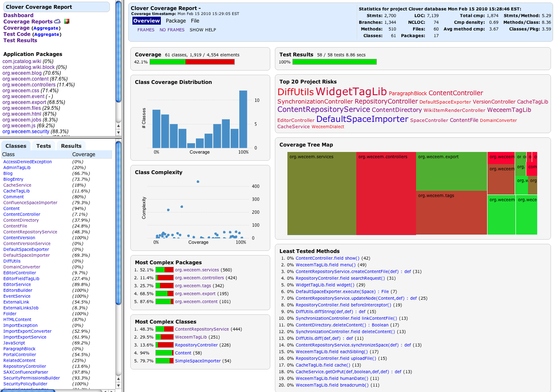Open WidgetTagLib in project risks cloud
This screenshot has height=392, width=556.
pyautogui.click(x=351, y=91)
